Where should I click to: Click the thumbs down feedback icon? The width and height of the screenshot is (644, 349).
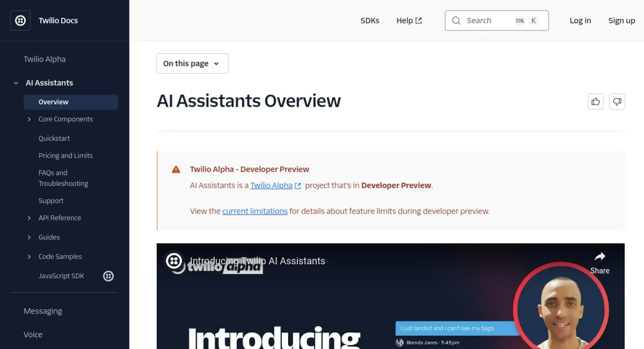[x=617, y=101]
